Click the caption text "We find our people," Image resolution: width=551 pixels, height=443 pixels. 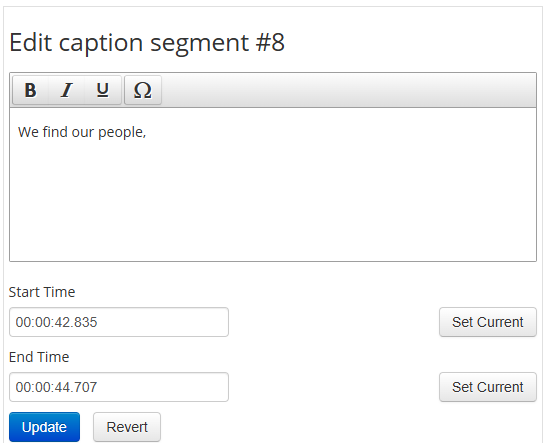tap(82, 132)
